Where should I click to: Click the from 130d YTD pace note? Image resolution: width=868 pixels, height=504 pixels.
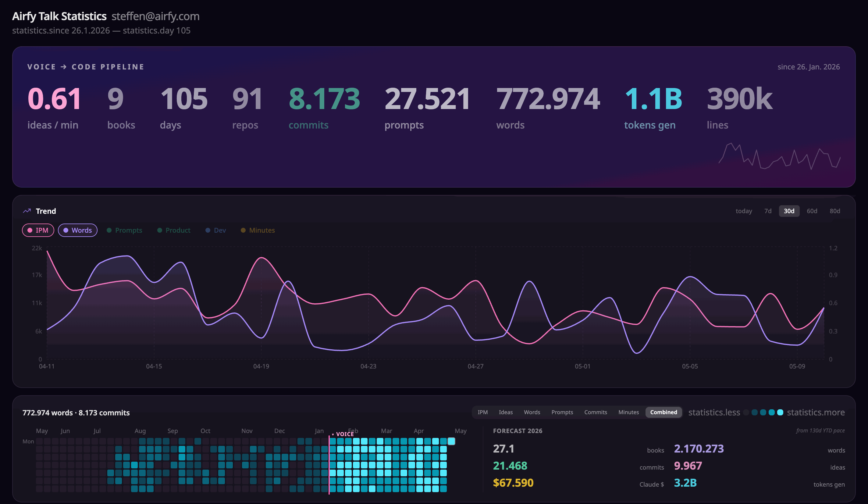[820, 430]
